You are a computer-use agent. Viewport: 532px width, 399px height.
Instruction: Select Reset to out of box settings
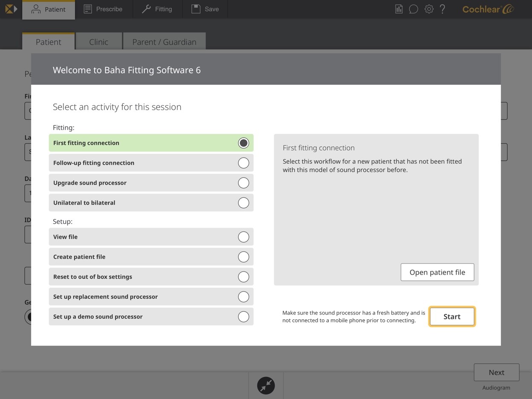[243, 277]
